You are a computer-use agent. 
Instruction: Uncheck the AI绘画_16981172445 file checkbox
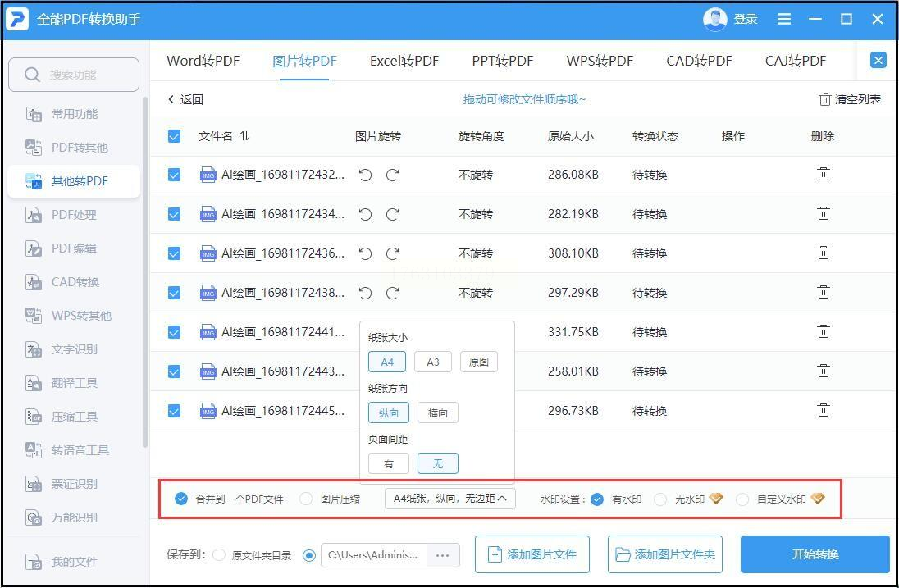click(x=174, y=411)
